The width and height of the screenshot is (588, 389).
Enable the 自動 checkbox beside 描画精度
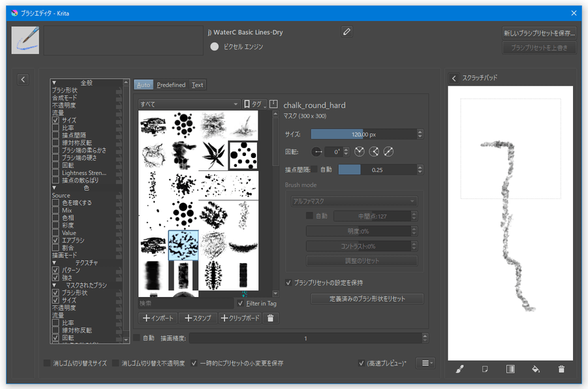(137, 338)
